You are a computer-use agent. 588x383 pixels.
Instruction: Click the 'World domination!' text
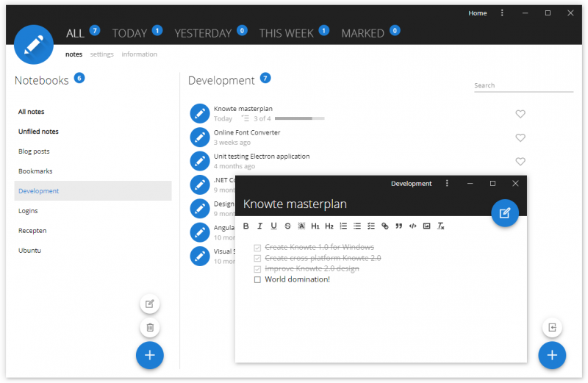coord(298,279)
